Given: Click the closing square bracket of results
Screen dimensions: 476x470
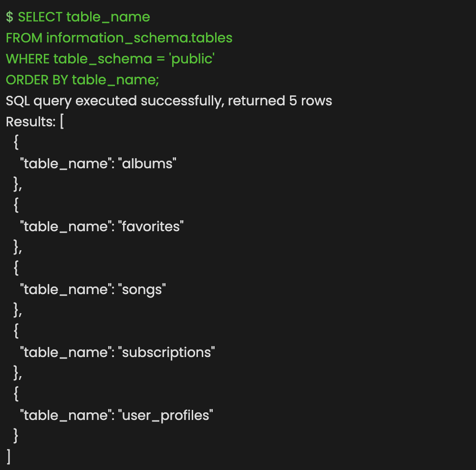Looking at the screenshot, I should (x=9, y=457).
